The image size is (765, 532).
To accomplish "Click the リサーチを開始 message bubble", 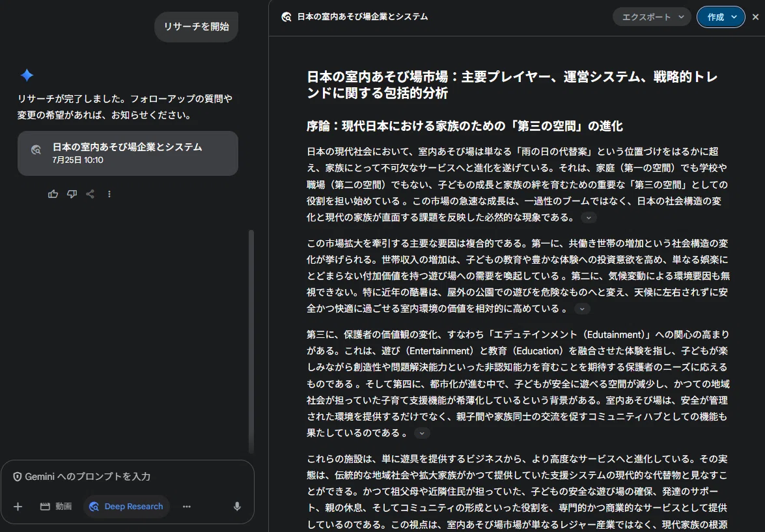I will coord(196,27).
